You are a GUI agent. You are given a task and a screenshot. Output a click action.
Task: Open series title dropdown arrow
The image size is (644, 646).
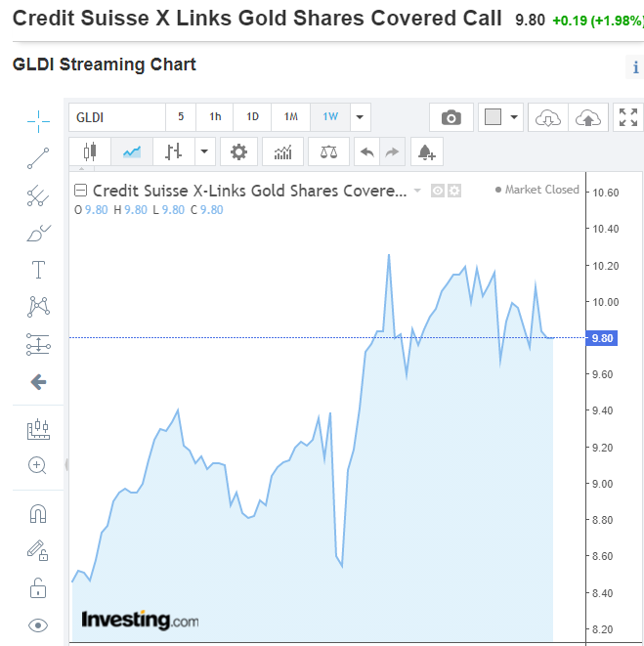[x=417, y=191]
